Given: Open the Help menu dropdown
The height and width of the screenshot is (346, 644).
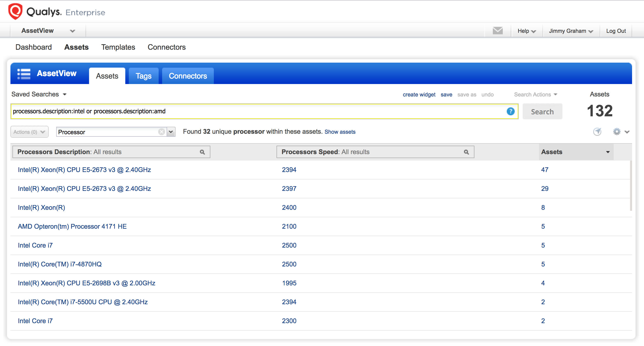Looking at the screenshot, I should click(x=526, y=31).
